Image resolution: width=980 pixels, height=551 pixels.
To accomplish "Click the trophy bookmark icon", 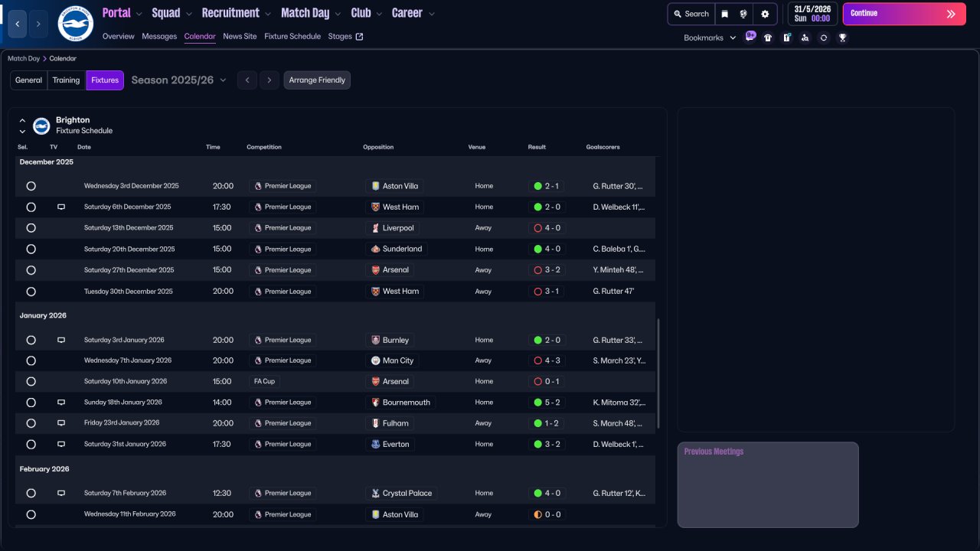I will (842, 37).
